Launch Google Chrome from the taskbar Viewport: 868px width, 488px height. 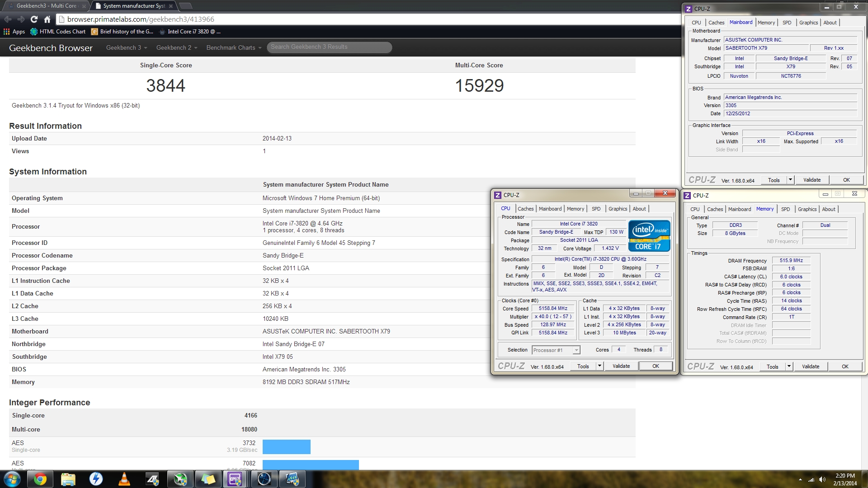pyautogui.click(x=40, y=479)
